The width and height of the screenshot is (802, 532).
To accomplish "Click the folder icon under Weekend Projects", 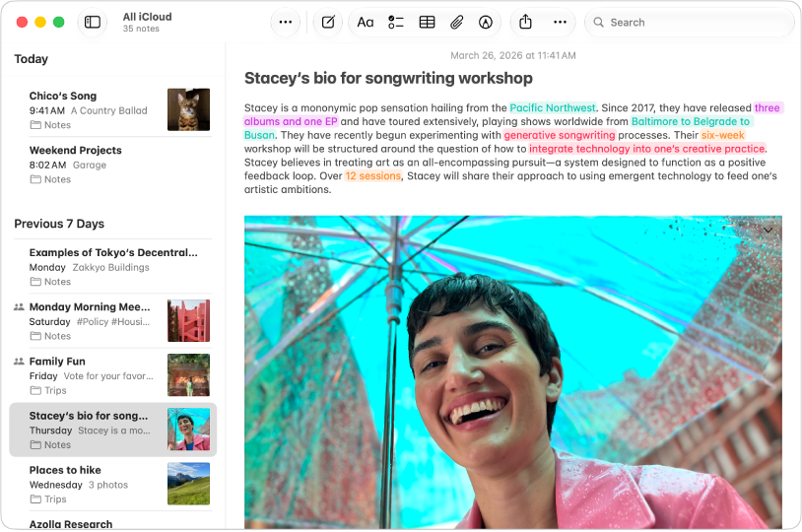I will (x=35, y=179).
